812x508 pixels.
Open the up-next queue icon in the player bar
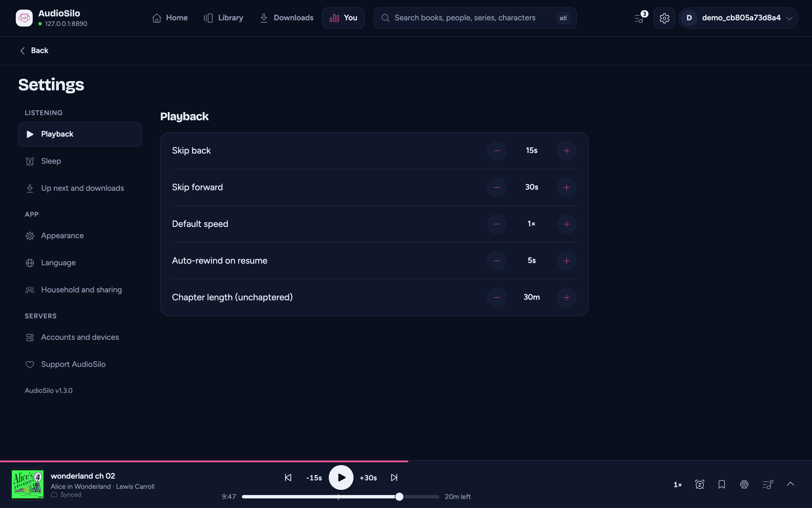tap(768, 485)
